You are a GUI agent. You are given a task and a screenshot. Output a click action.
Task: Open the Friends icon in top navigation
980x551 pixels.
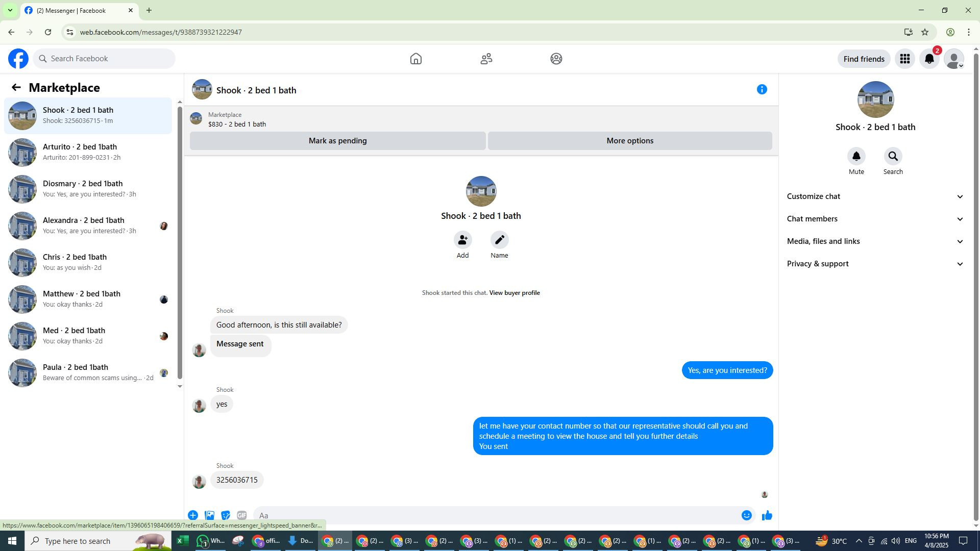pos(486,59)
